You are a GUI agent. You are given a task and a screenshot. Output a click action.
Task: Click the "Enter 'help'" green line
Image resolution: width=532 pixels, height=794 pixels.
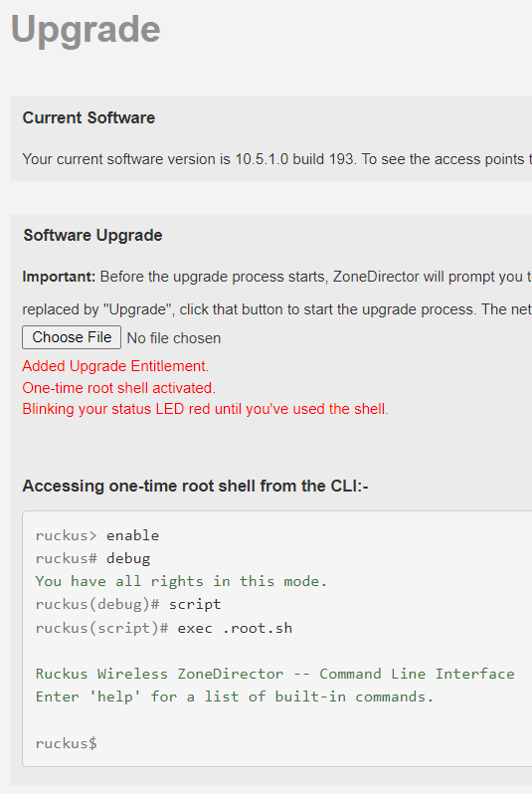tap(235, 697)
